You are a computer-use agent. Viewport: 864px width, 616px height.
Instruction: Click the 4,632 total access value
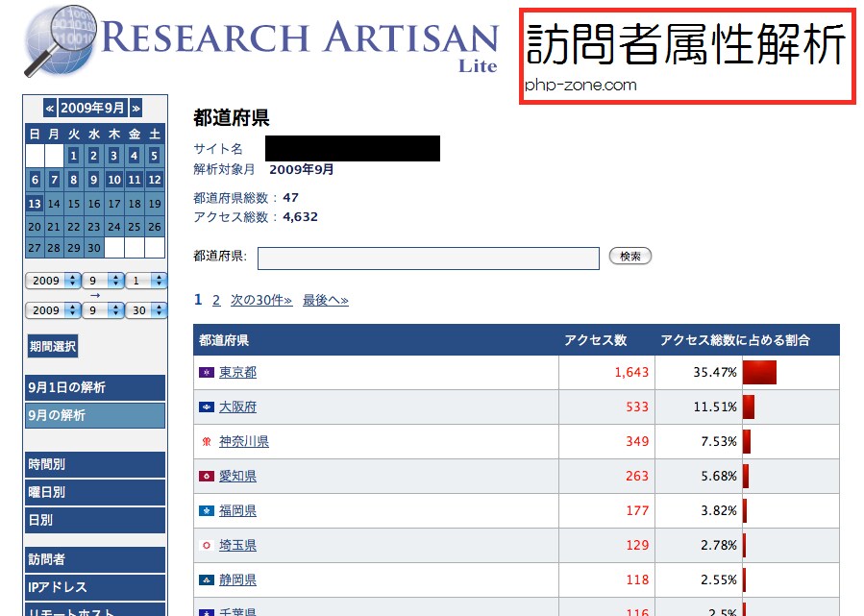tap(300, 217)
